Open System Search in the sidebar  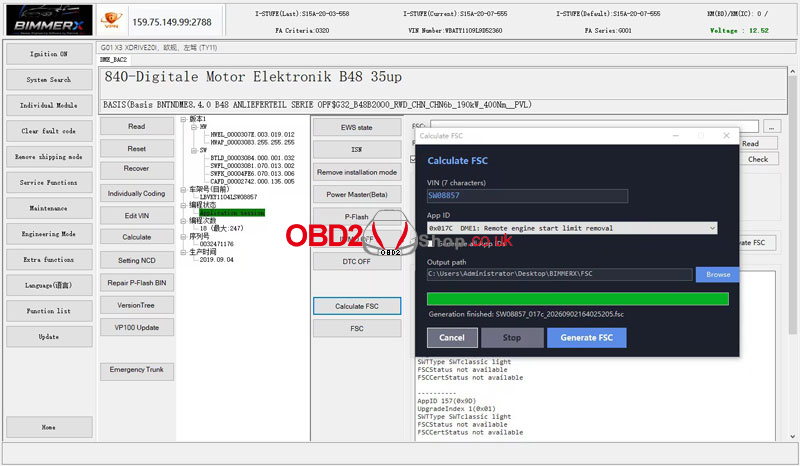49,80
